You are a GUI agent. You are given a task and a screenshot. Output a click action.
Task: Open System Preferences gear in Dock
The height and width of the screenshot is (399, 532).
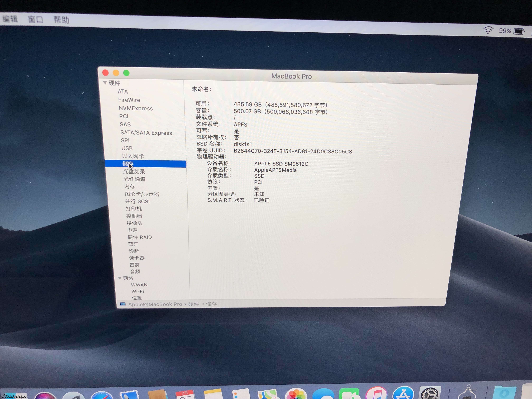(430, 394)
